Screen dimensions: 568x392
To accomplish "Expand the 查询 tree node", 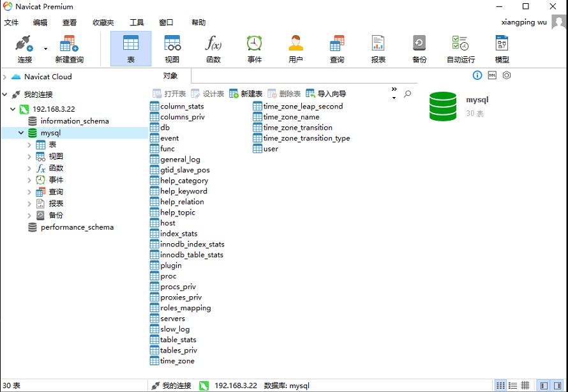I will [29, 192].
